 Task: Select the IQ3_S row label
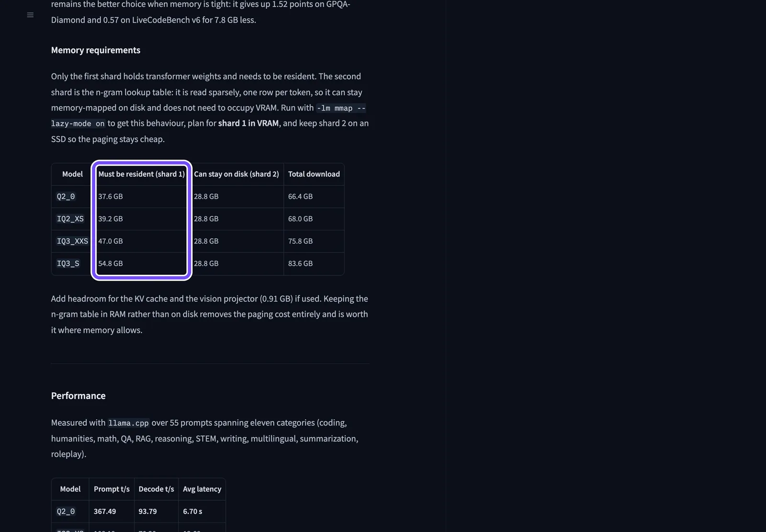[x=68, y=263]
